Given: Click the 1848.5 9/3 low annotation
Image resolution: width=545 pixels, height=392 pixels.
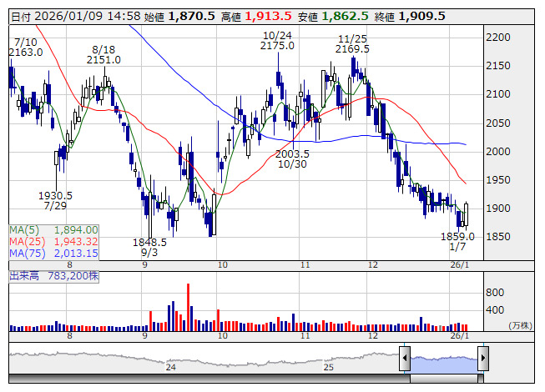Looking at the screenshot, I should (x=149, y=247).
